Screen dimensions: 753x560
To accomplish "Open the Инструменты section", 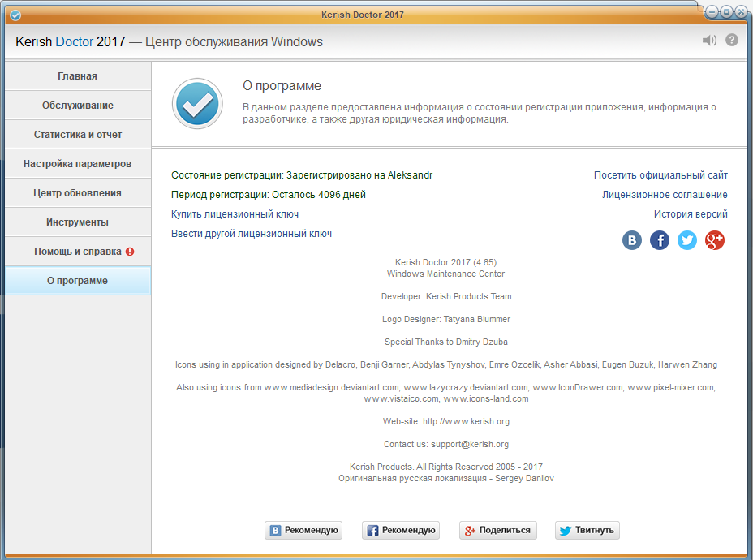I will 77,222.
